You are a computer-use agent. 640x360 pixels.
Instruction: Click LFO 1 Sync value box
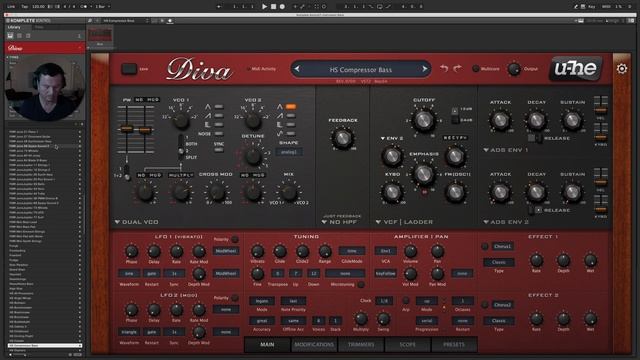point(174,273)
